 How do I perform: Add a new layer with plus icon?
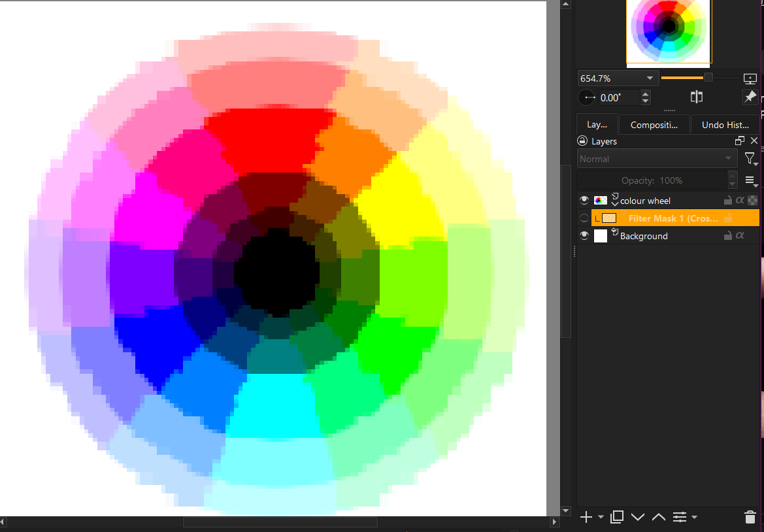pyautogui.click(x=586, y=518)
